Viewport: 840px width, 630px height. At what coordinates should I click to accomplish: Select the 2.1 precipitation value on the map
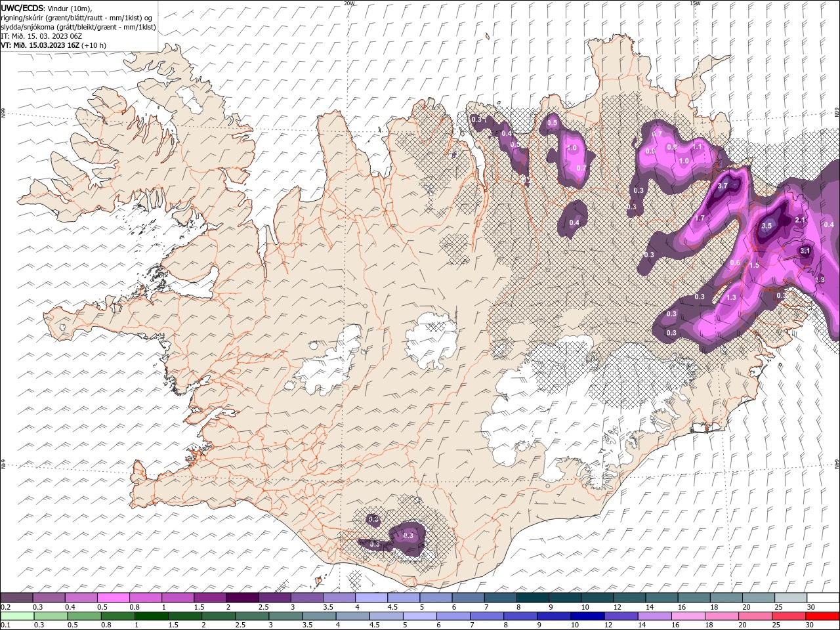800,220
